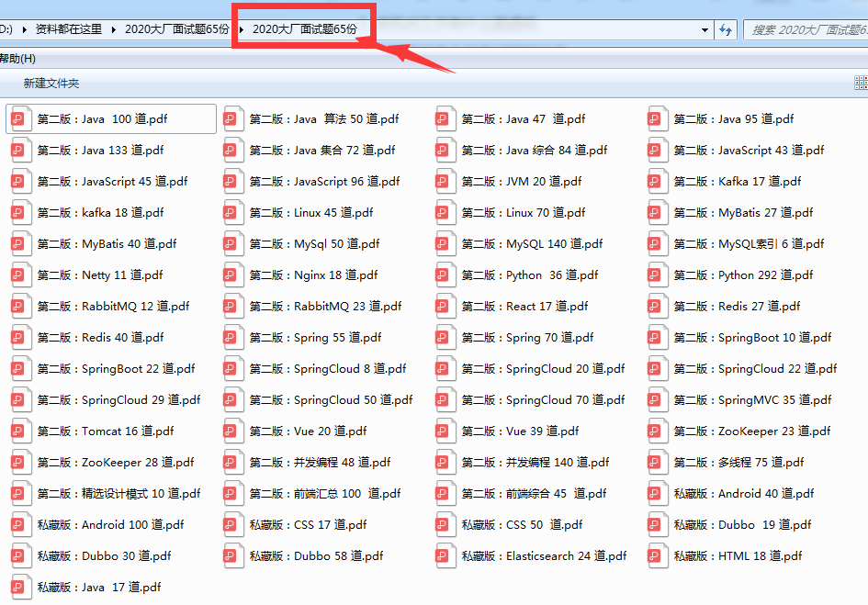Click PDF icon of 第二版:kafka 18 道.pdf

point(20,213)
